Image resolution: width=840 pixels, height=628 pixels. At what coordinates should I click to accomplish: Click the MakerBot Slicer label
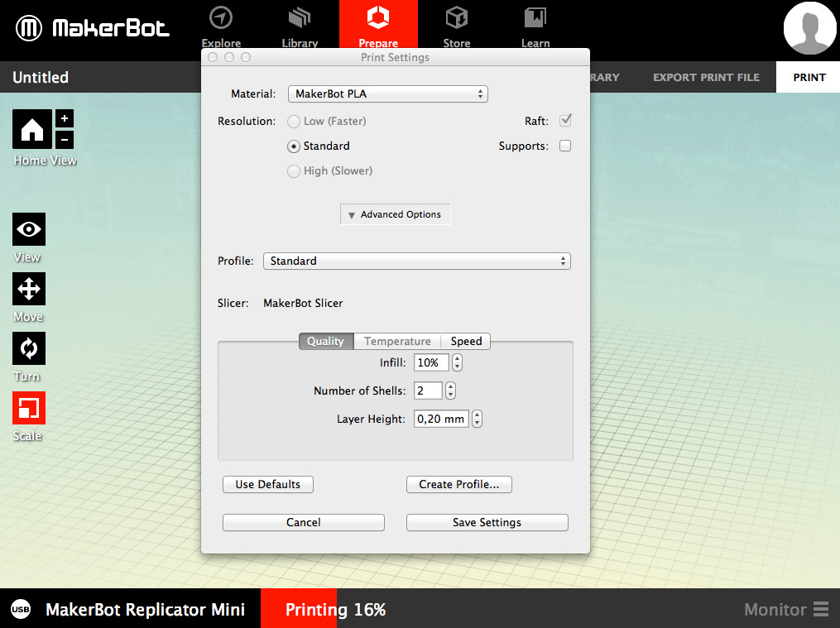303,303
